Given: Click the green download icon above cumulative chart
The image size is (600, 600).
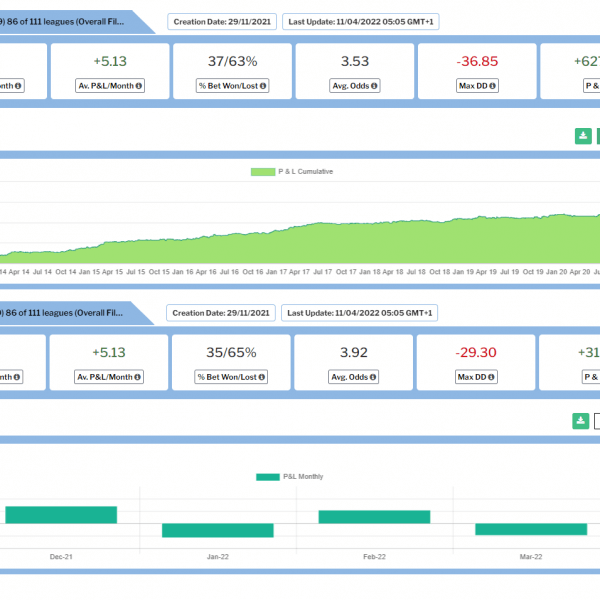Looking at the screenshot, I should pyautogui.click(x=583, y=136).
